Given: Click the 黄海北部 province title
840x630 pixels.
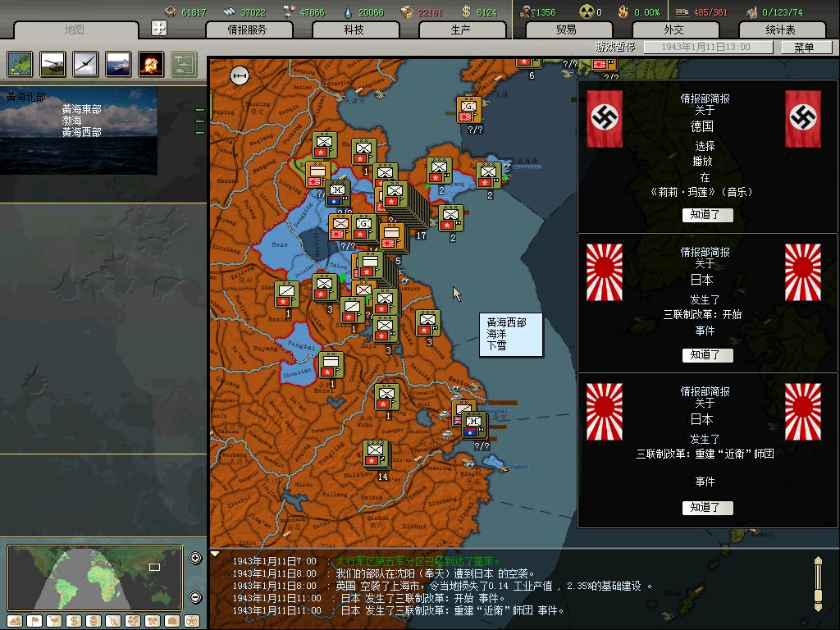Looking at the screenshot, I should [x=25, y=97].
